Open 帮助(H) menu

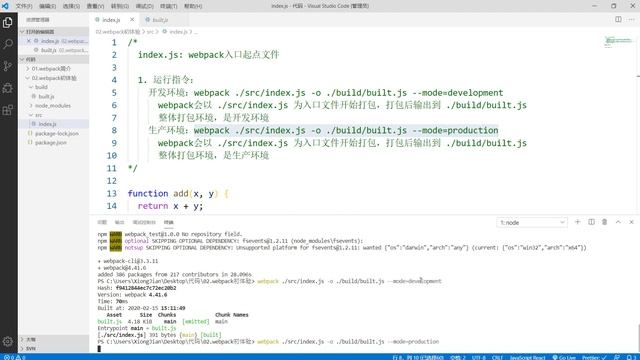coord(193,6)
